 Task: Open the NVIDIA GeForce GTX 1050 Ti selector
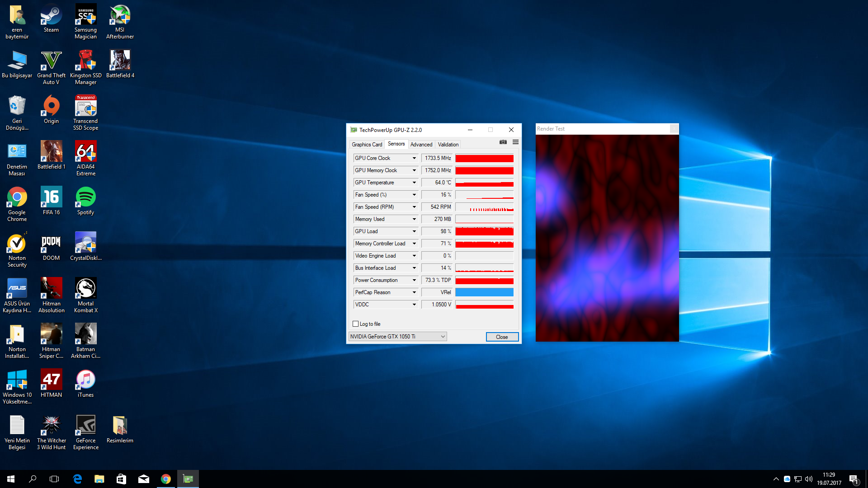[397, 337]
